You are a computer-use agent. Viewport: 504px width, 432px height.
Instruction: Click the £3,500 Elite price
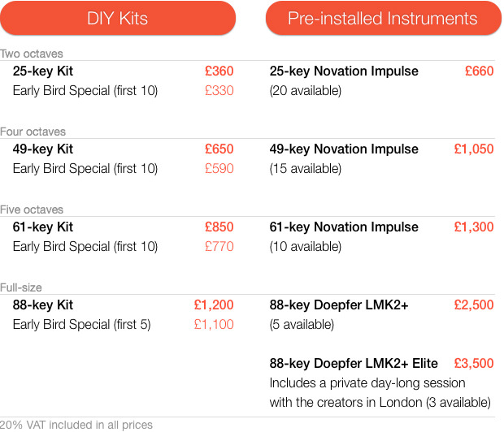point(474,364)
